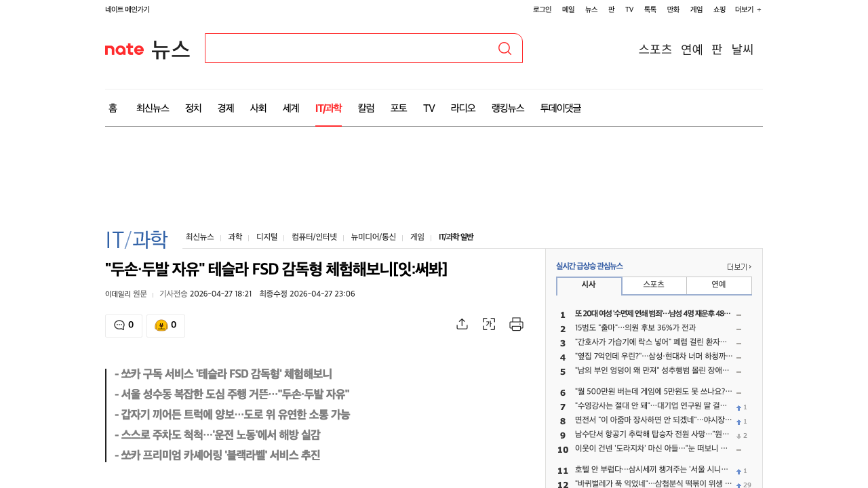
Task: Select the 시사 tab
Action: click(589, 285)
